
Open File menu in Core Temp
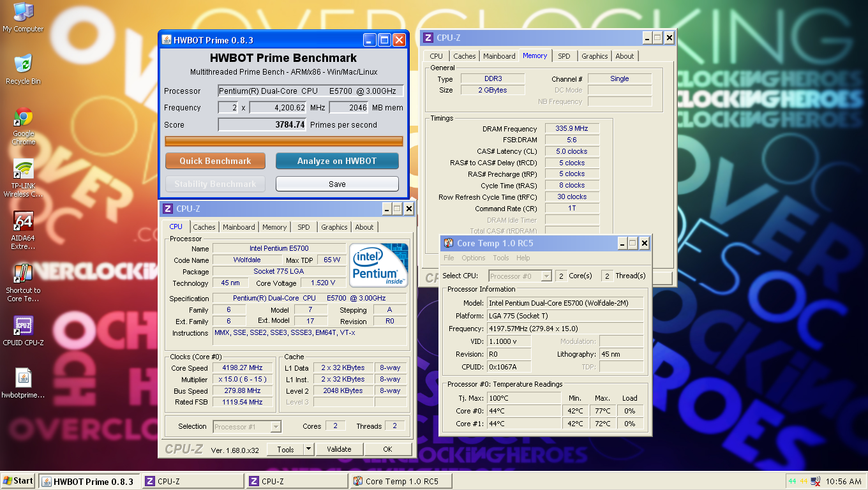[449, 258]
